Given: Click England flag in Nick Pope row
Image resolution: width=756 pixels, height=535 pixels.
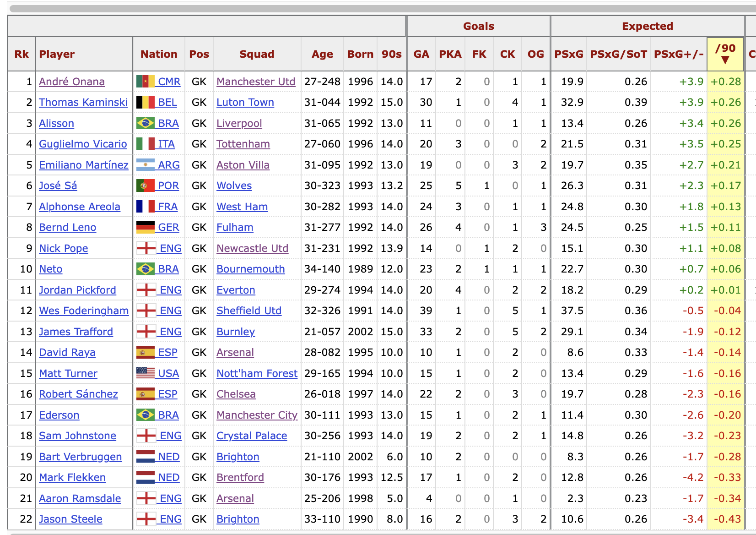Looking at the screenshot, I should click(146, 248).
